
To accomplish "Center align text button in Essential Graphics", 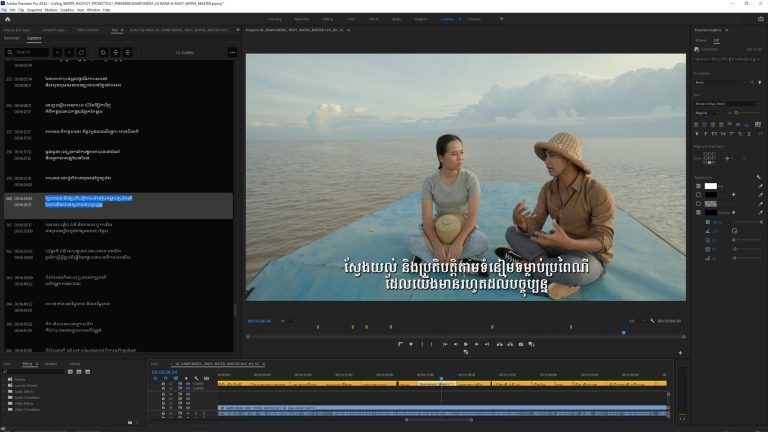I will click(x=704, y=124).
